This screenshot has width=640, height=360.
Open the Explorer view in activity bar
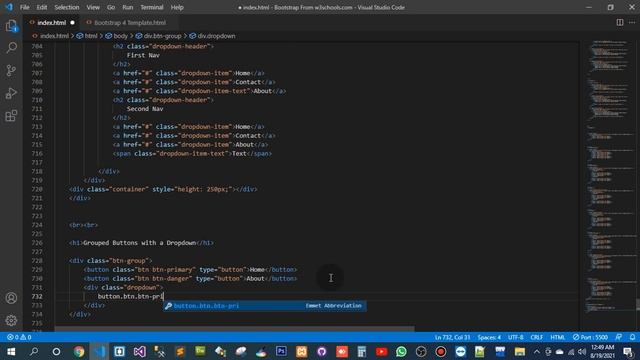click(x=11, y=26)
